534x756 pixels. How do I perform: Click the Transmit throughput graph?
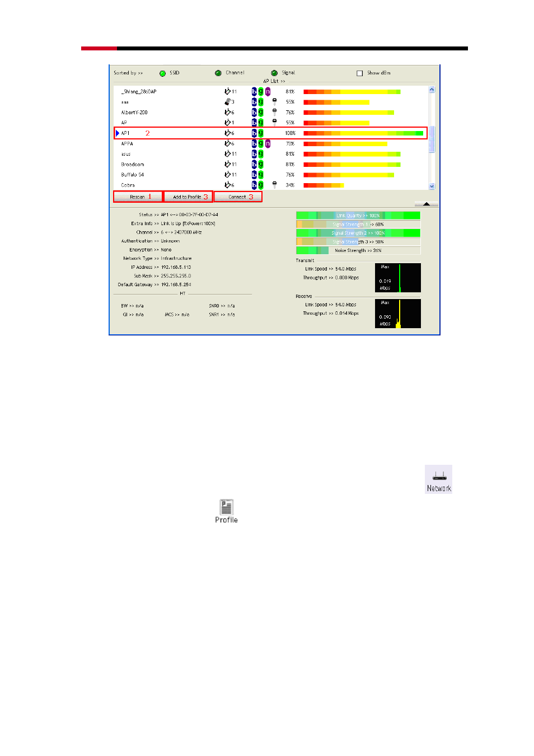pos(398,278)
